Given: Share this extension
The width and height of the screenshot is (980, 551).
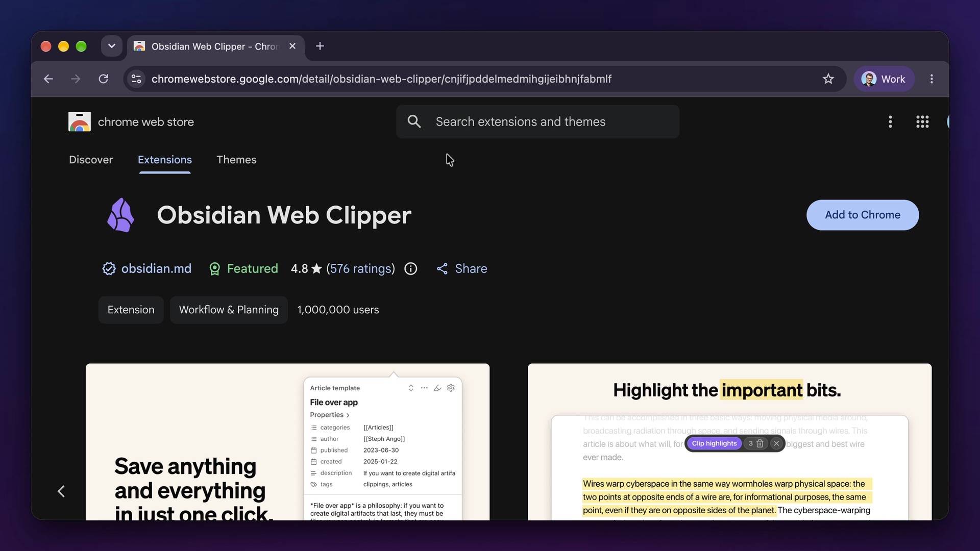Looking at the screenshot, I should 462,269.
